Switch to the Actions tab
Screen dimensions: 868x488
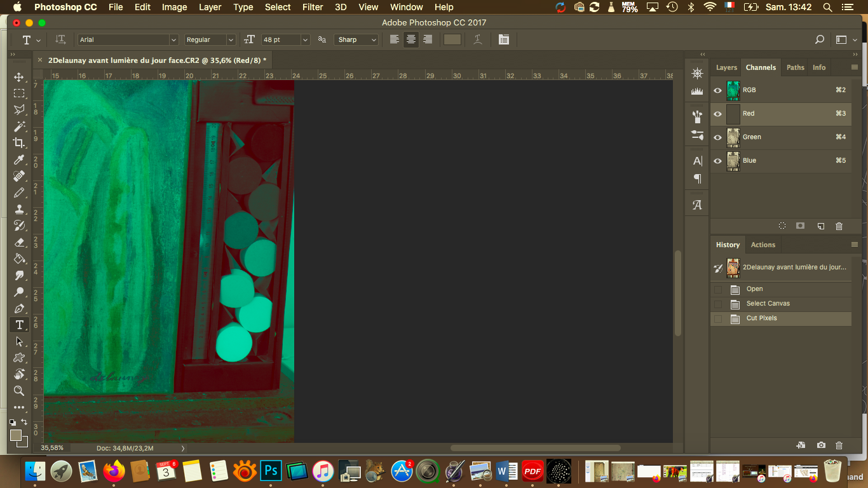point(763,245)
